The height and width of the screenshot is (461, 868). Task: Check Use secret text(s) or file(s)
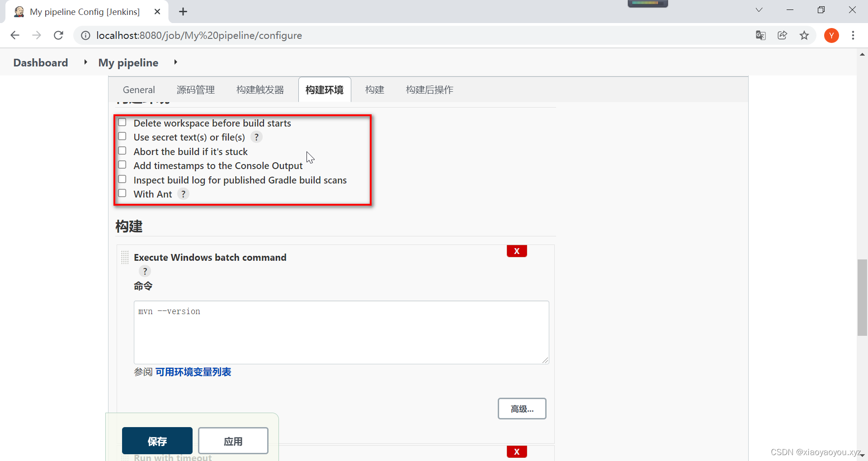122,136
